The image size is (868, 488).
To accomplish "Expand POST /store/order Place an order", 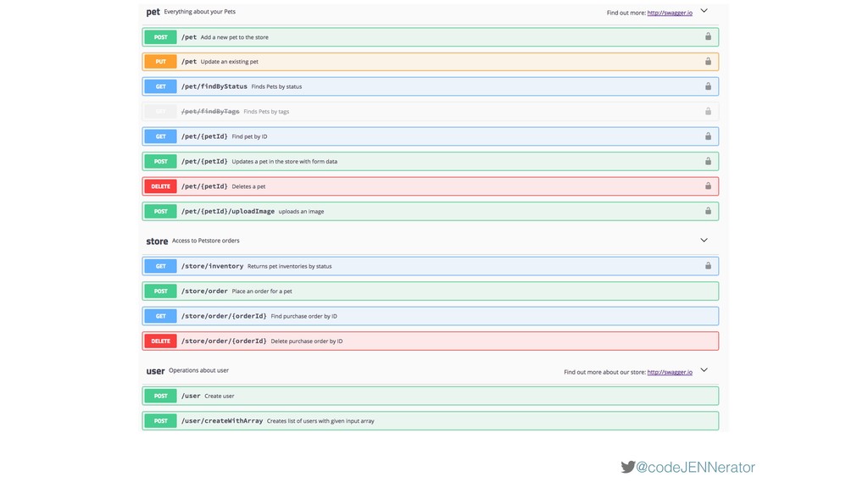I will [430, 291].
